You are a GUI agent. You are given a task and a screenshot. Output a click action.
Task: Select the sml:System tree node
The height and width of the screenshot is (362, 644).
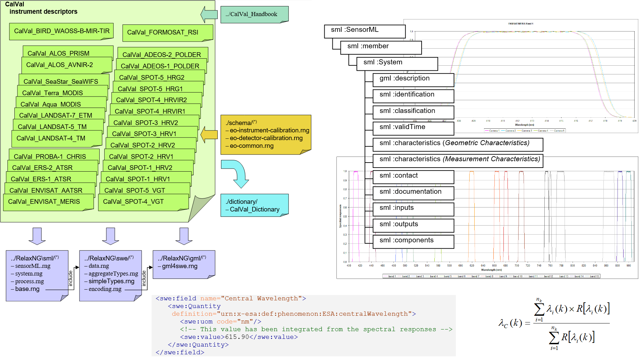pyautogui.click(x=397, y=64)
